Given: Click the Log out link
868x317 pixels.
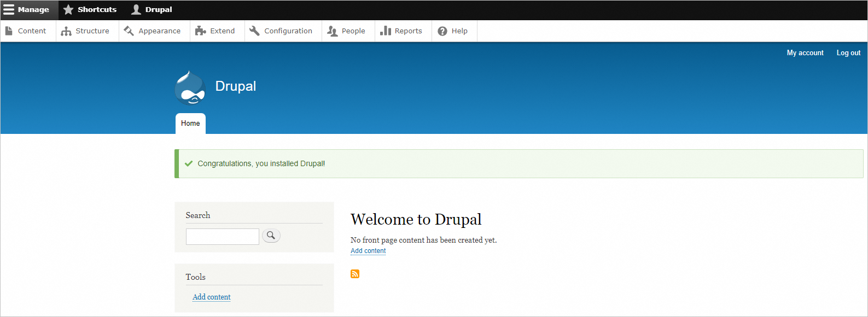Looking at the screenshot, I should coord(848,53).
